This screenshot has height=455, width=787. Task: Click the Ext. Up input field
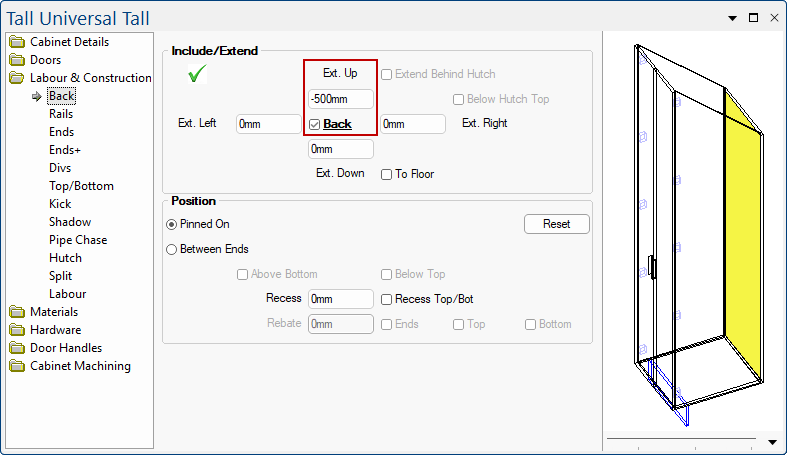[340, 99]
